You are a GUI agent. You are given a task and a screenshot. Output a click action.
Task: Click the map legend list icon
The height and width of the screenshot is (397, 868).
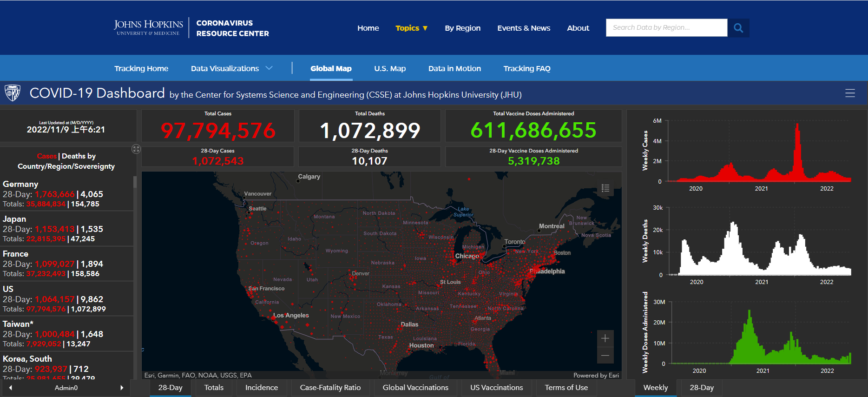(605, 188)
